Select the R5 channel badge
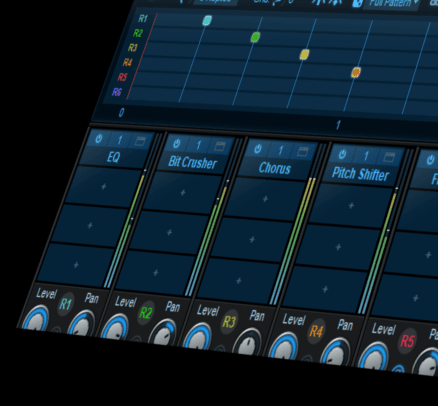The width and height of the screenshot is (438, 406). coord(407,341)
